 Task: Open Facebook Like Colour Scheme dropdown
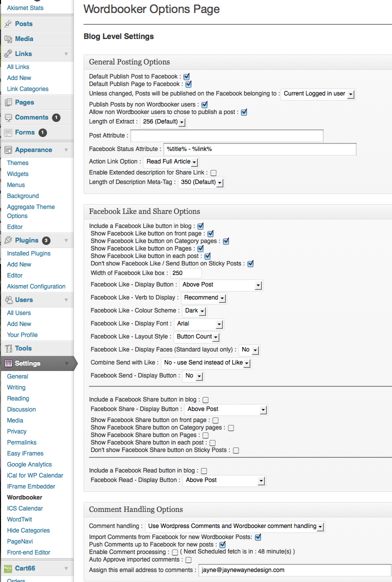pyautogui.click(x=194, y=311)
